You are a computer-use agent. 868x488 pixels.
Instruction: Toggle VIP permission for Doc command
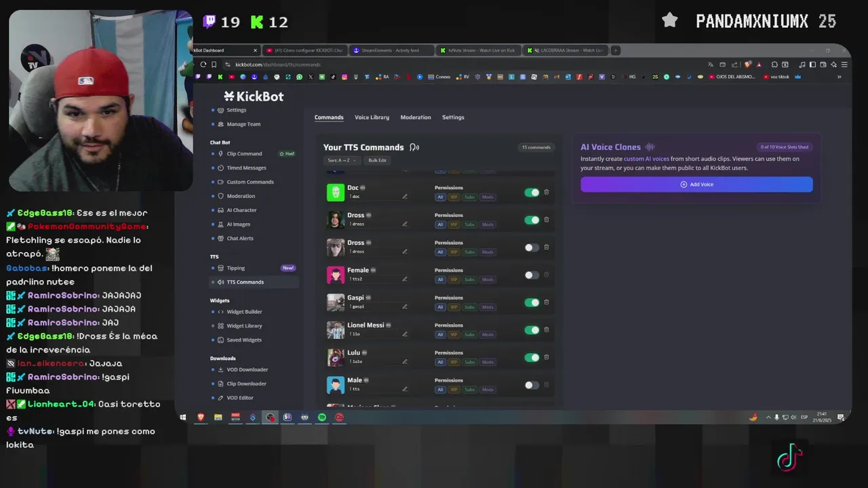click(x=454, y=197)
